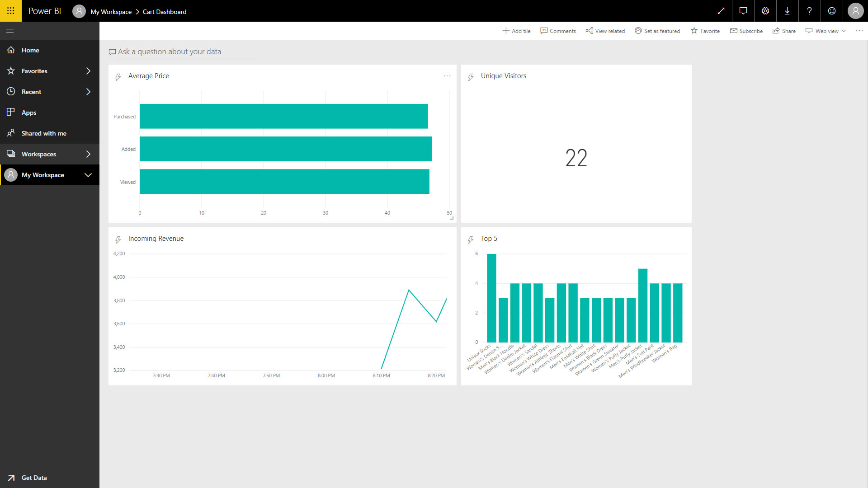Click the Unique Visitors value 22
The image size is (868, 488).
(576, 158)
